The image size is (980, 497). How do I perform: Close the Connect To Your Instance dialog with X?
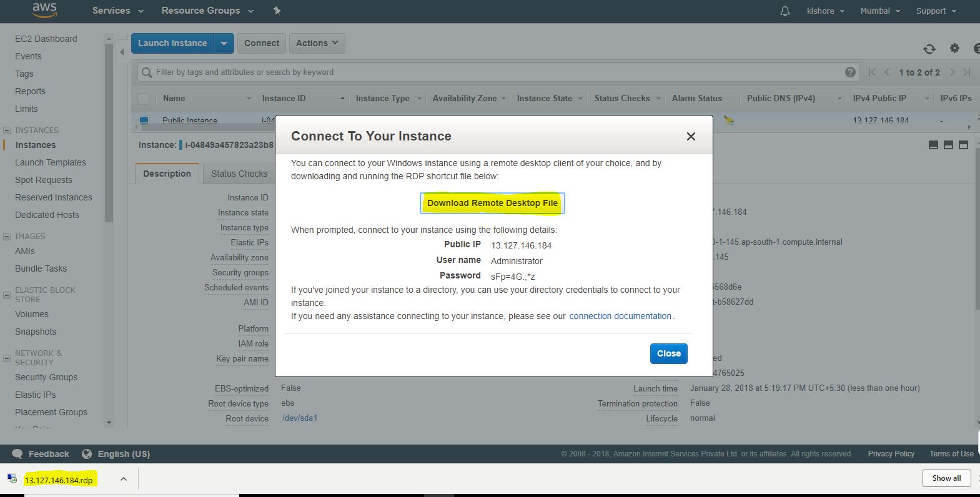point(691,137)
